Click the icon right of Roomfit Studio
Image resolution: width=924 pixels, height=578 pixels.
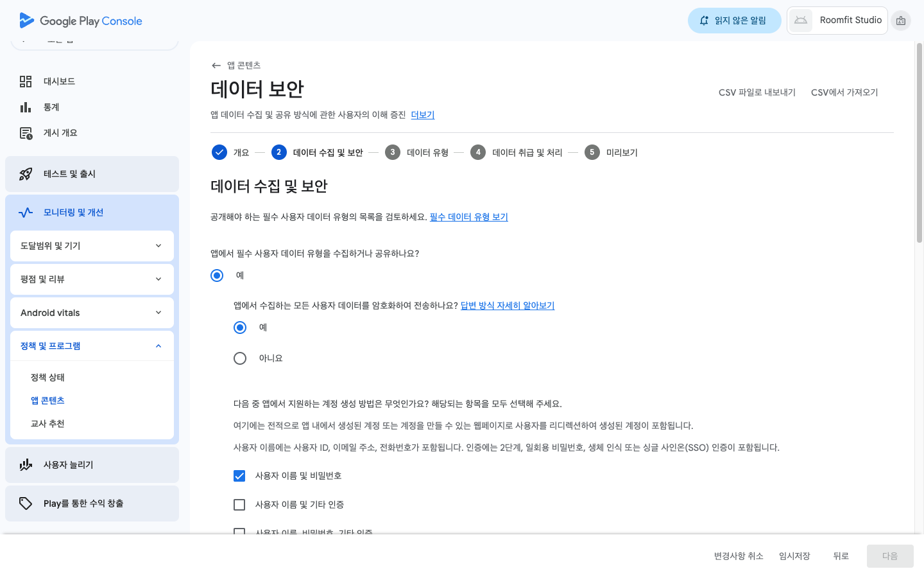(x=901, y=21)
